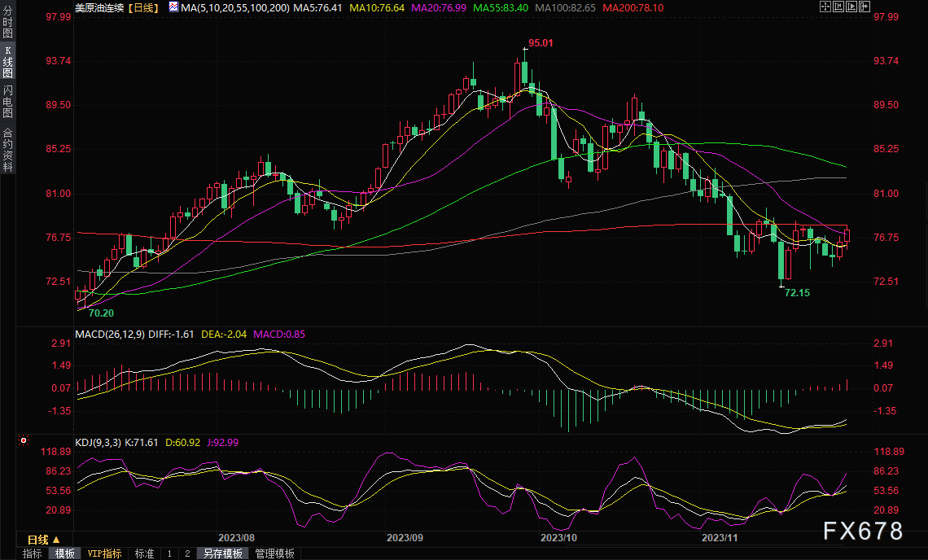The width and height of the screenshot is (928, 560).
Task: Click the candle at the 72.15 low
Action: coord(781,260)
